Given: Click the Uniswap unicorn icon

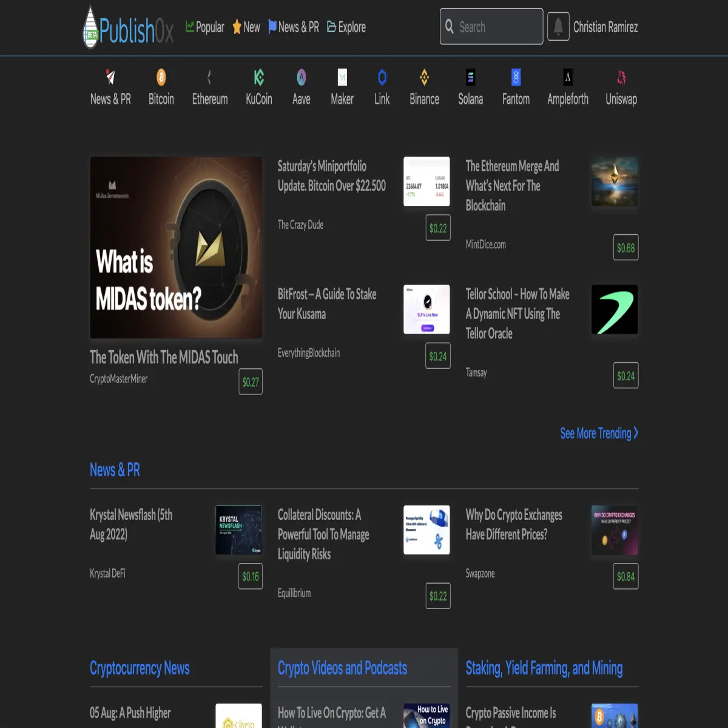Looking at the screenshot, I should point(621,77).
